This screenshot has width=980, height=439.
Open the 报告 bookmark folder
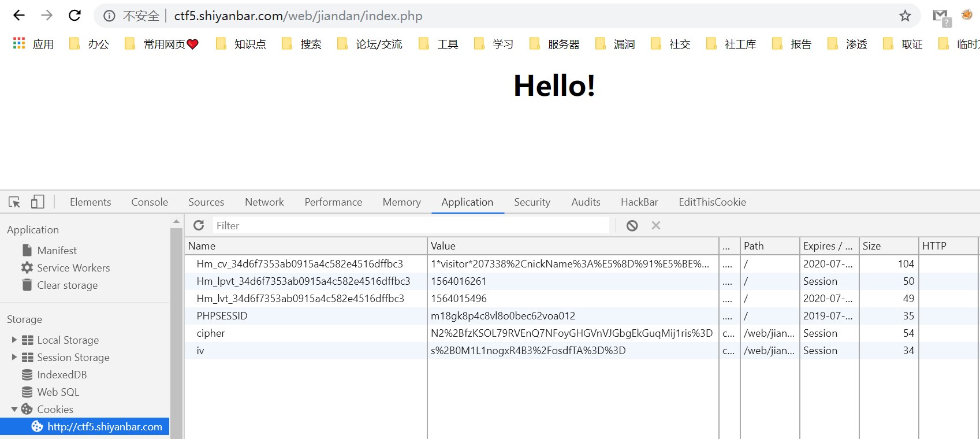pos(791,44)
